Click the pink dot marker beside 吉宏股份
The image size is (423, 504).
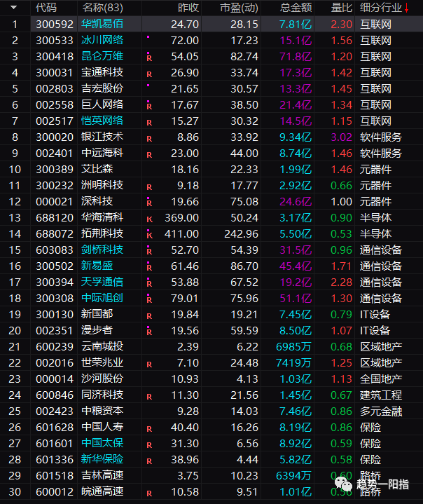(148, 86)
